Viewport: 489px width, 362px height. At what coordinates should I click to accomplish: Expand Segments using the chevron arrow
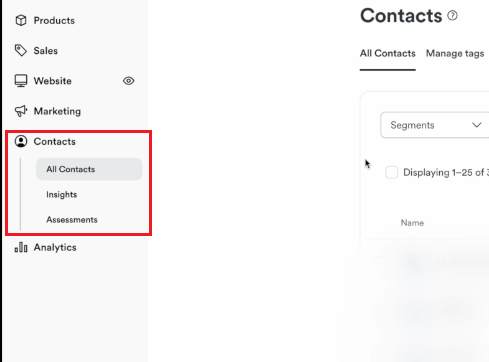[x=477, y=125]
